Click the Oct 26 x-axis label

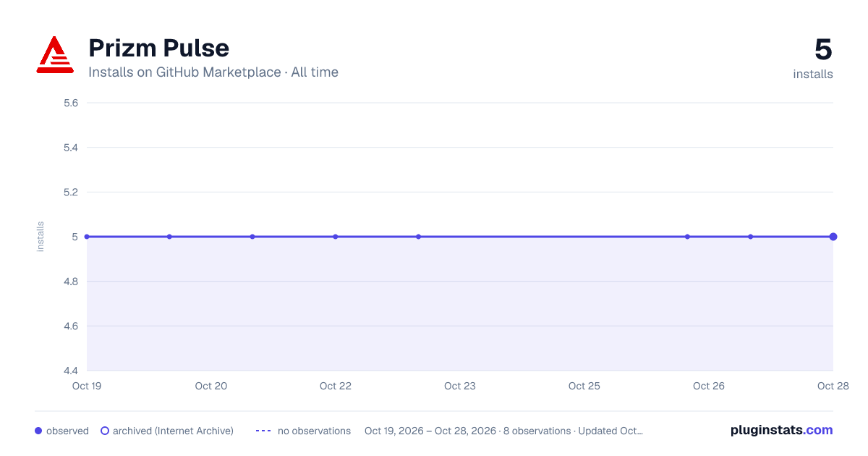point(709,386)
